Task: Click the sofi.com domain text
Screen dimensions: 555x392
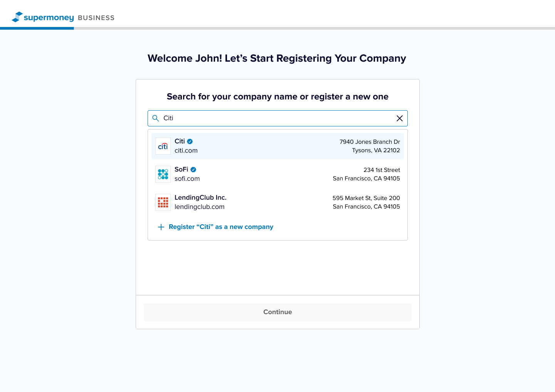Action: 187,179
